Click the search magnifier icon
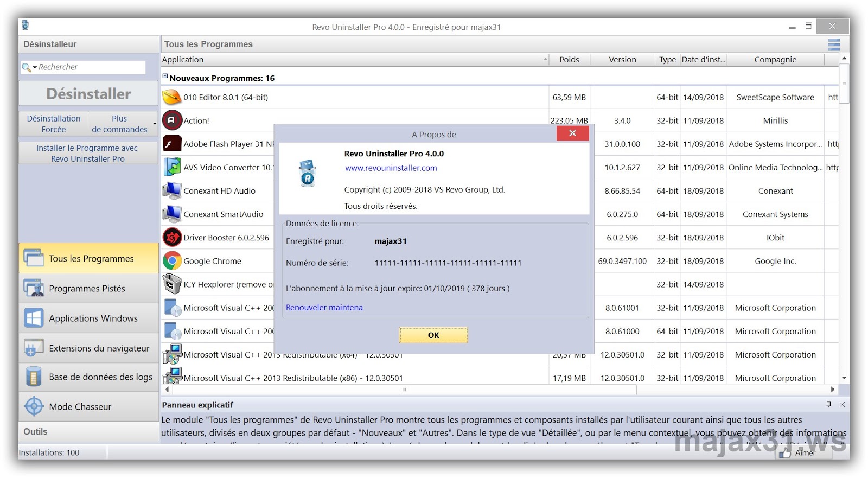868x478 pixels. click(x=25, y=67)
